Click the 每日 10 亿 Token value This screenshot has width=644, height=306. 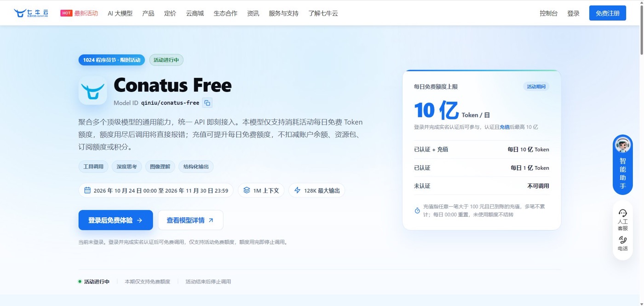point(528,150)
